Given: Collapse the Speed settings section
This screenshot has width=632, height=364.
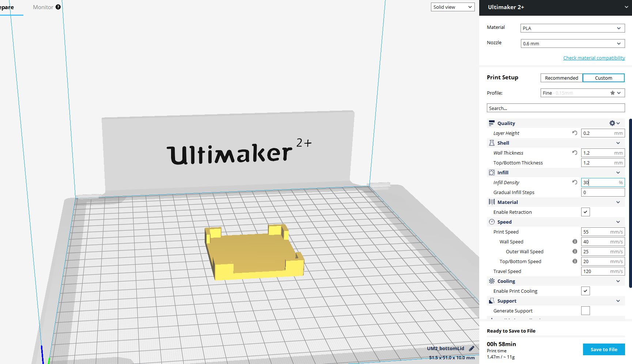Looking at the screenshot, I should tap(618, 222).
